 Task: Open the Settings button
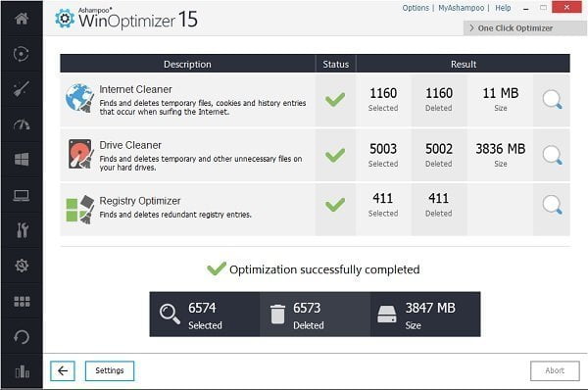pyautogui.click(x=110, y=370)
